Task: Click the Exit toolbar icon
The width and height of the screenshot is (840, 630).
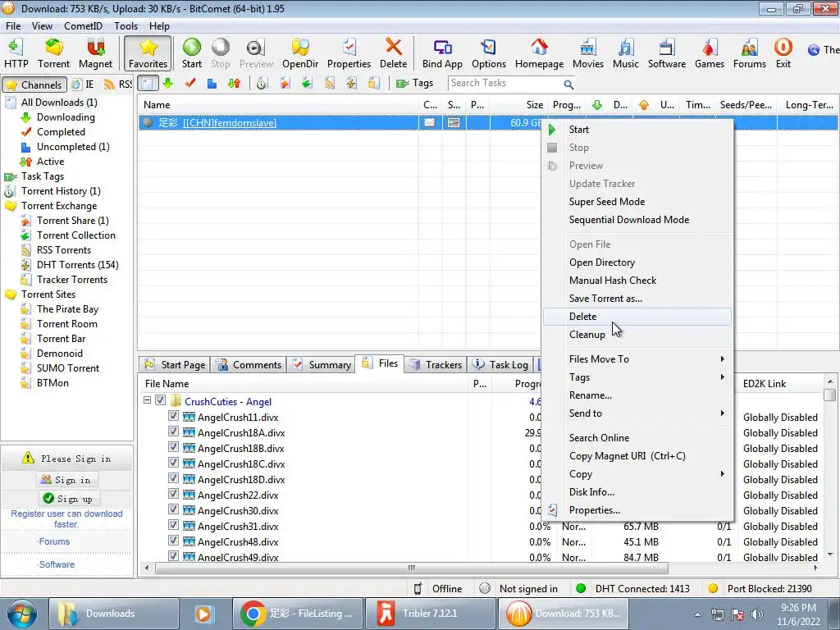Action: click(x=783, y=53)
